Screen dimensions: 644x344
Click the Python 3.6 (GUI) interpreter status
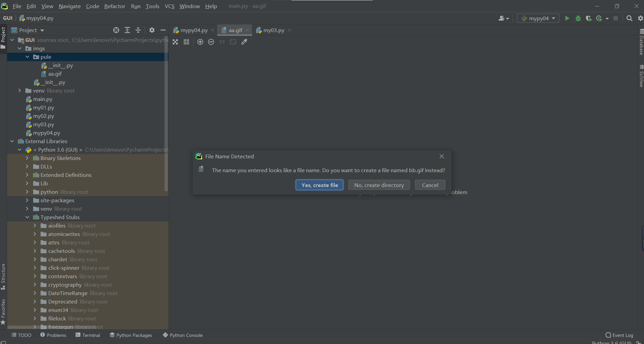click(611, 342)
